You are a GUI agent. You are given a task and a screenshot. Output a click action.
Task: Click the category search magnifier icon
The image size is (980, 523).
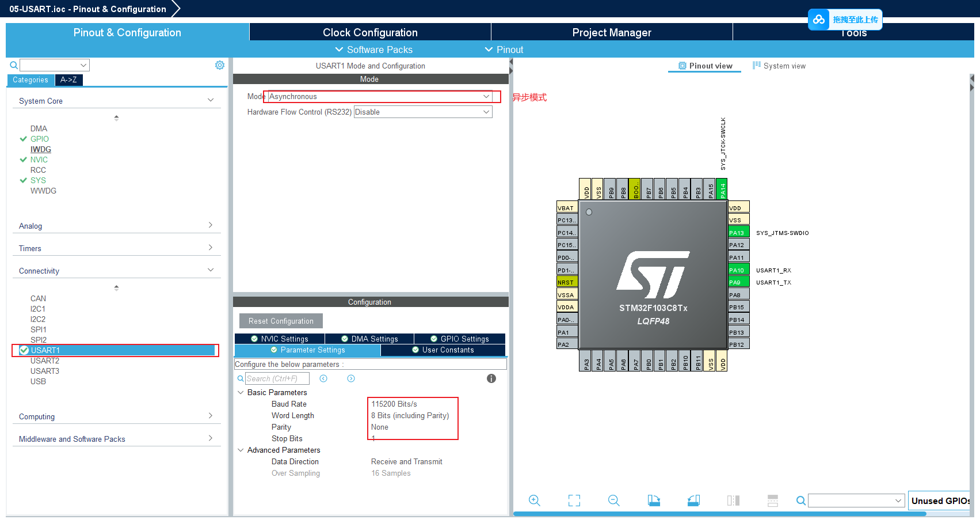click(x=14, y=65)
